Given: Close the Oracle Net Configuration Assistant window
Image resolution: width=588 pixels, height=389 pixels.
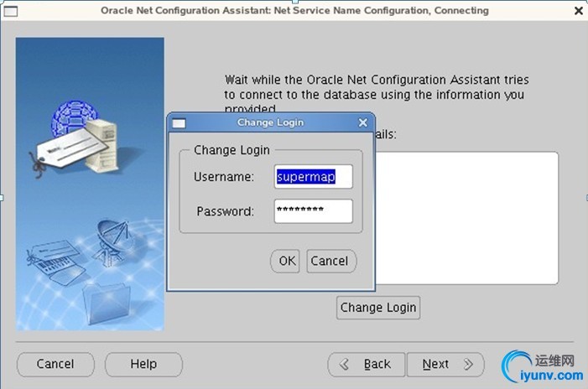Looking at the screenshot, I should click(579, 11).
